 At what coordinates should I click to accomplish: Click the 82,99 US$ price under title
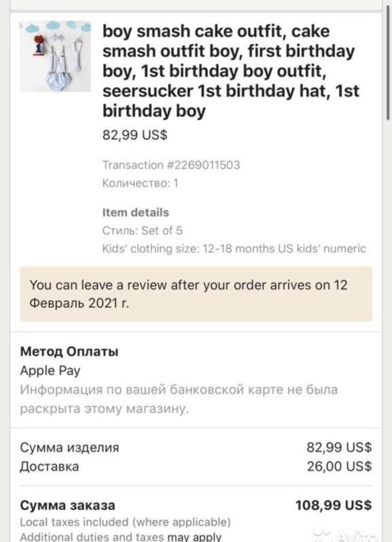coord(135,136)
